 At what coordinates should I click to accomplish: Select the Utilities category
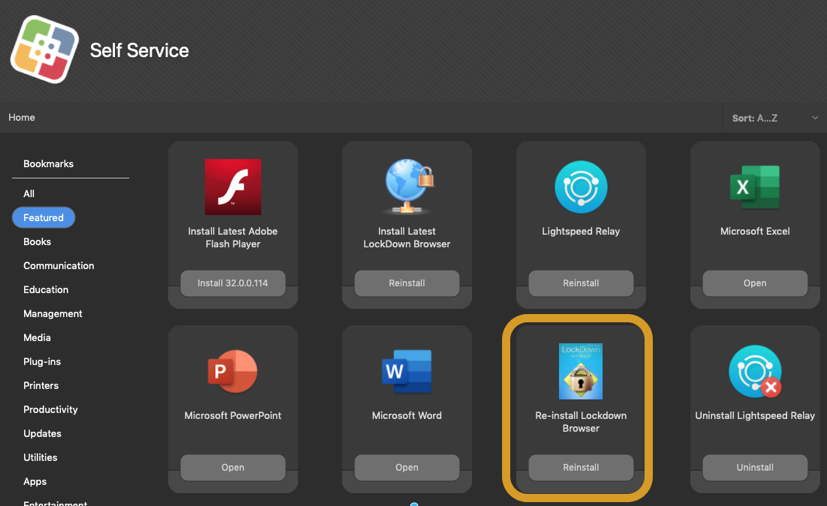click(x=40, y=457)
